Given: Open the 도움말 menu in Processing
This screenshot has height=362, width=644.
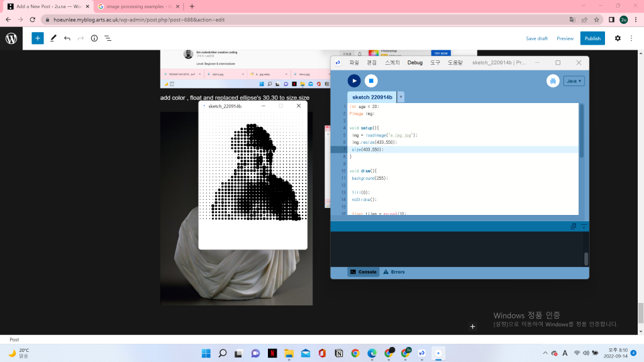Looking at the screenshot, I should [x=455, y=62].
